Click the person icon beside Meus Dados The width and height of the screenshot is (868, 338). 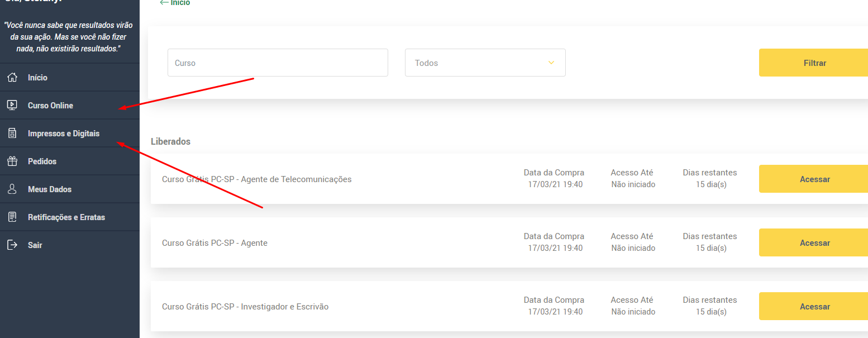12,189
